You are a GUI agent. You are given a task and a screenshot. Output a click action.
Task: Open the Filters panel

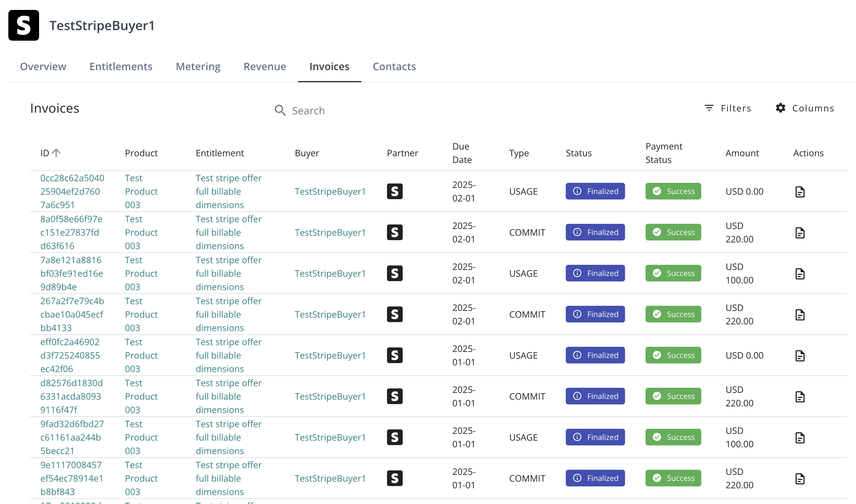[x=728, y=108]
